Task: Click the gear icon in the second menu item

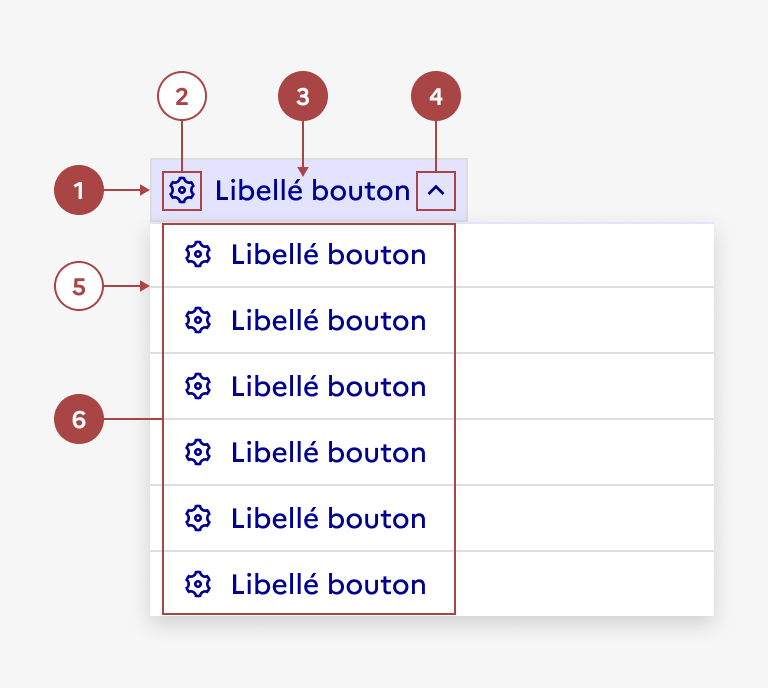Action: (x=198, y=321)
